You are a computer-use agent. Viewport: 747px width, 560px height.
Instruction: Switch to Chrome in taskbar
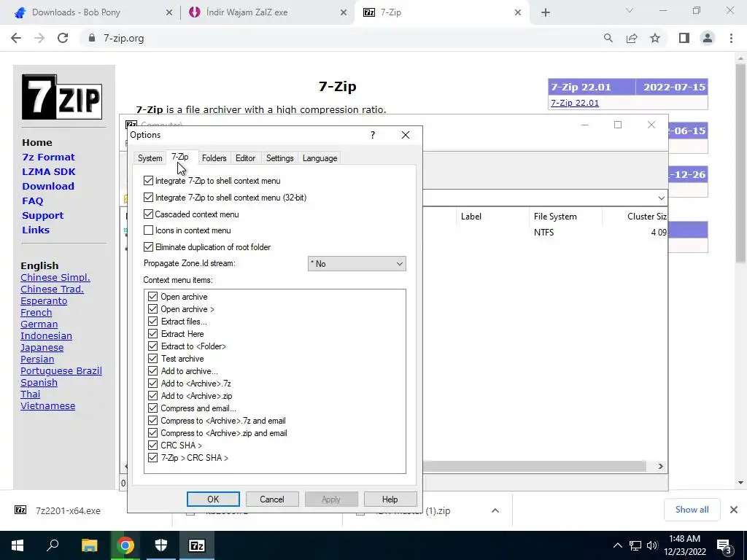pos(125,545)
